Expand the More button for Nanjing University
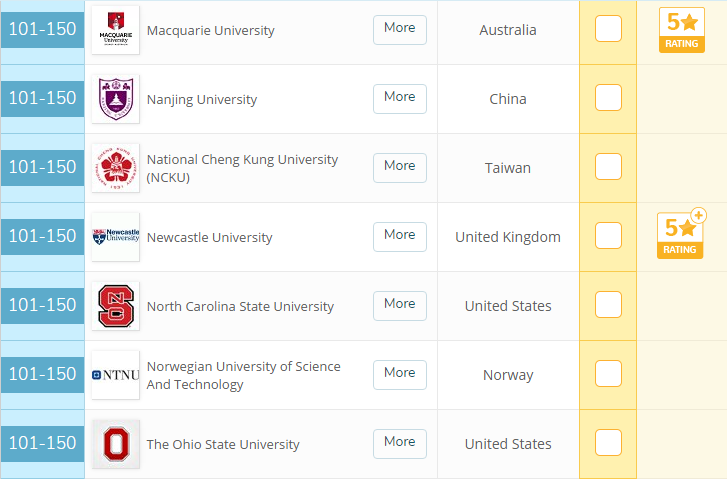The image size is (727, 479). click(x=399, y=98)
